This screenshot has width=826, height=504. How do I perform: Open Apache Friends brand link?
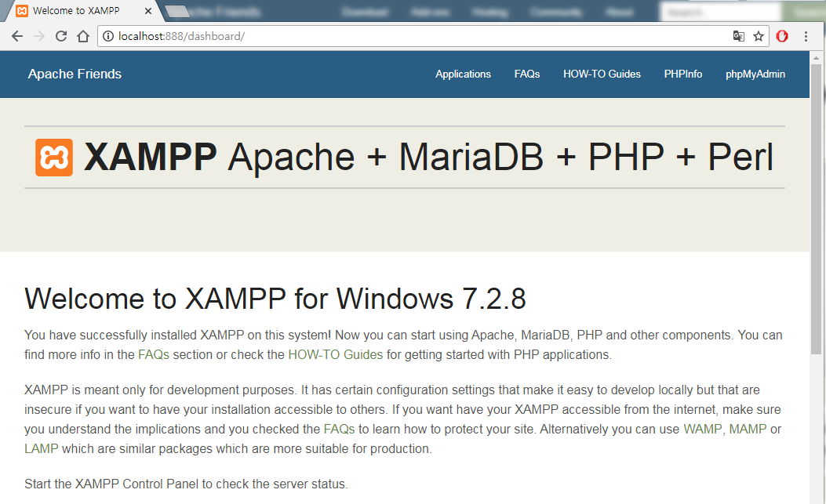point(75,74)
